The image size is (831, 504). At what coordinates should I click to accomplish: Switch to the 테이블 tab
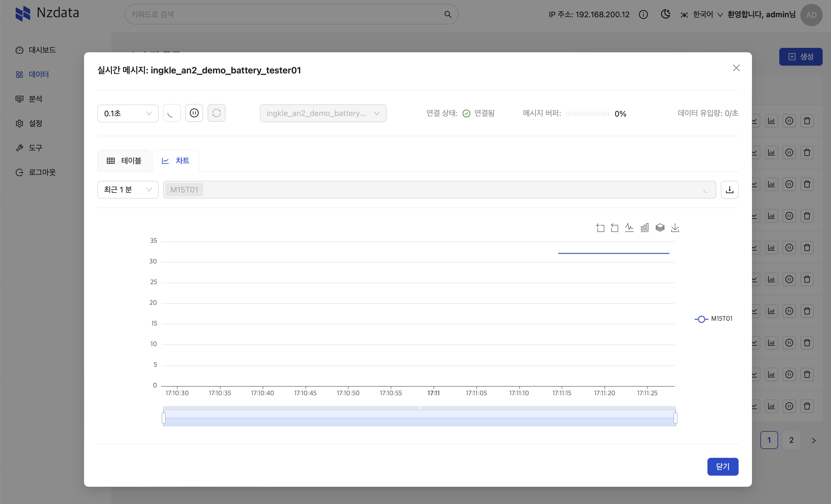click(x=124, y=161)
